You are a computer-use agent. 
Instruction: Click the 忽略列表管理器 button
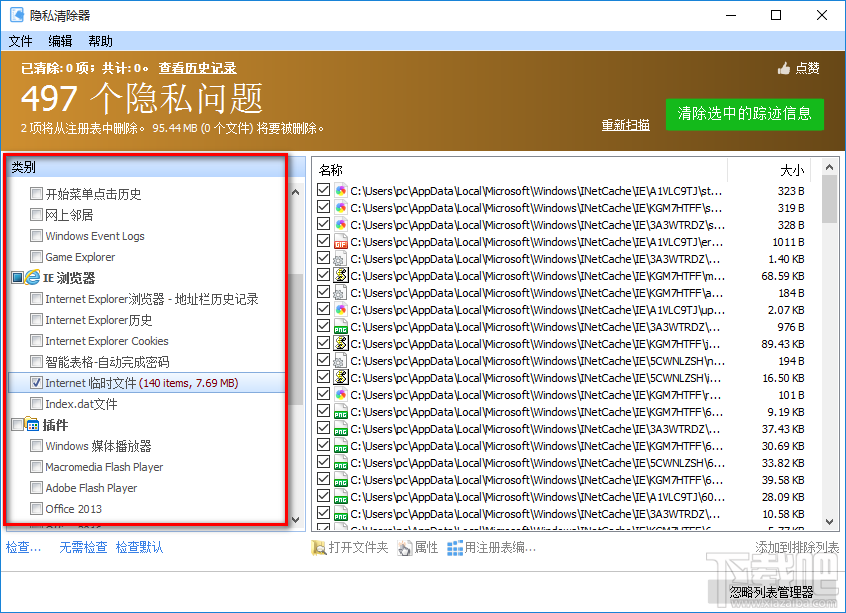point(771,592)
